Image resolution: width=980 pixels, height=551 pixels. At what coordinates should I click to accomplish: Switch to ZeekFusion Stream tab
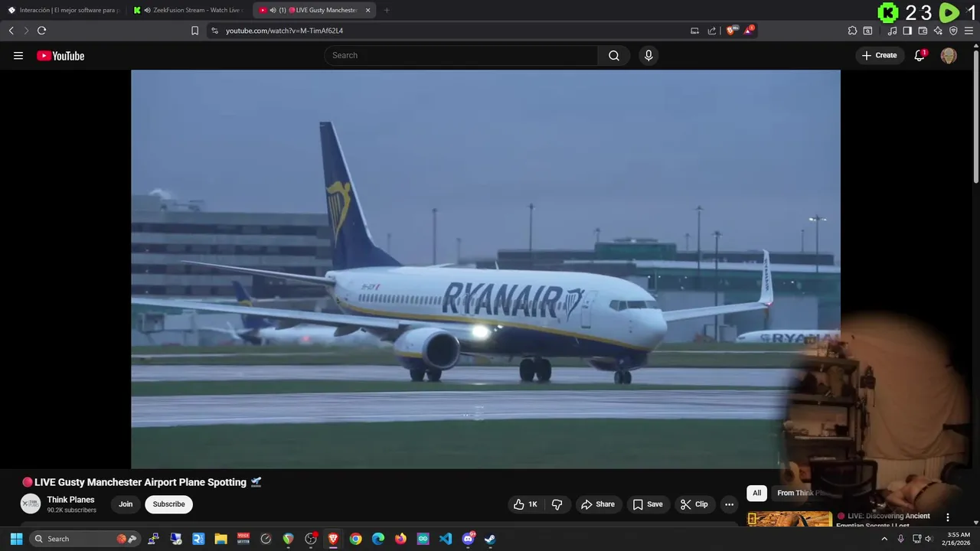click(189, 10)
